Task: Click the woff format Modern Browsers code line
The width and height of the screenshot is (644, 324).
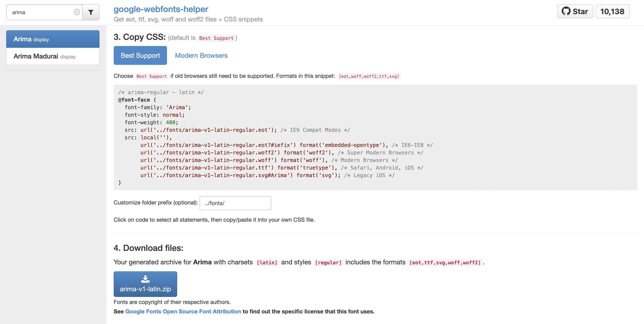Action: click(x=269, y=160)
